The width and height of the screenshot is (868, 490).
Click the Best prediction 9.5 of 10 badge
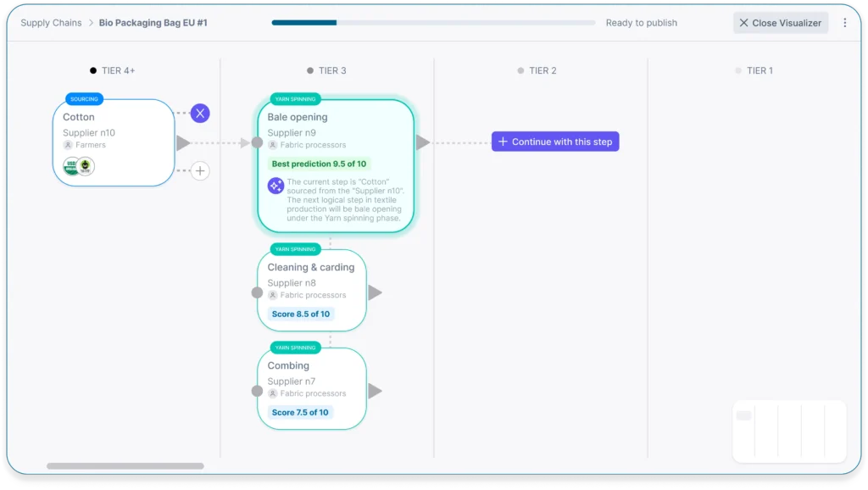pos(319,164)
